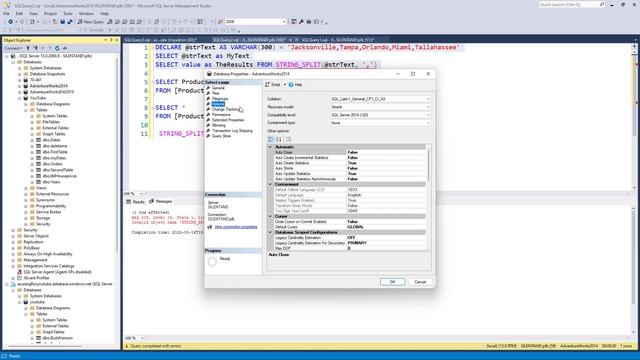Click the Quick Launch search box

click(571, 4)
